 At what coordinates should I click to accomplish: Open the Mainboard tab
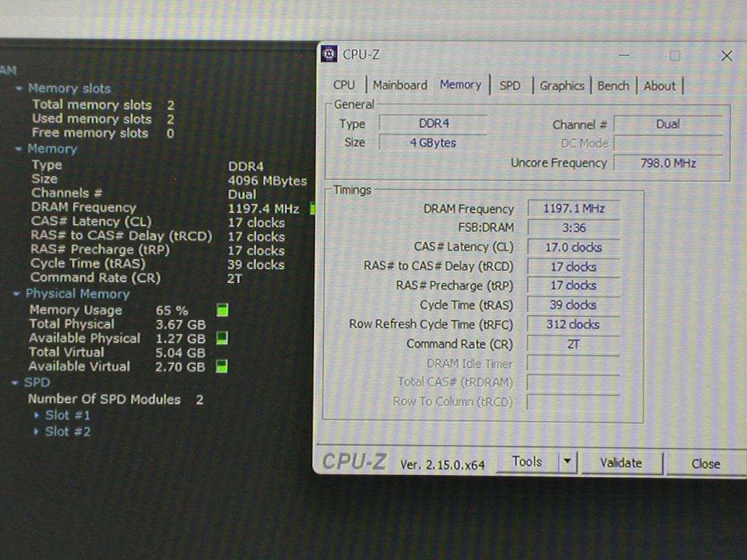[x=400, y=84]
